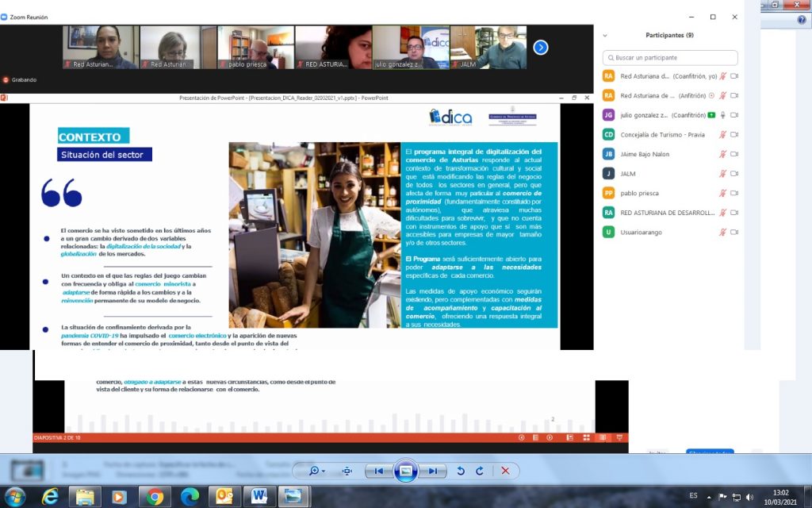Rotate the image clockwise in photo viewer
The image size is (812, 508).
480,471
